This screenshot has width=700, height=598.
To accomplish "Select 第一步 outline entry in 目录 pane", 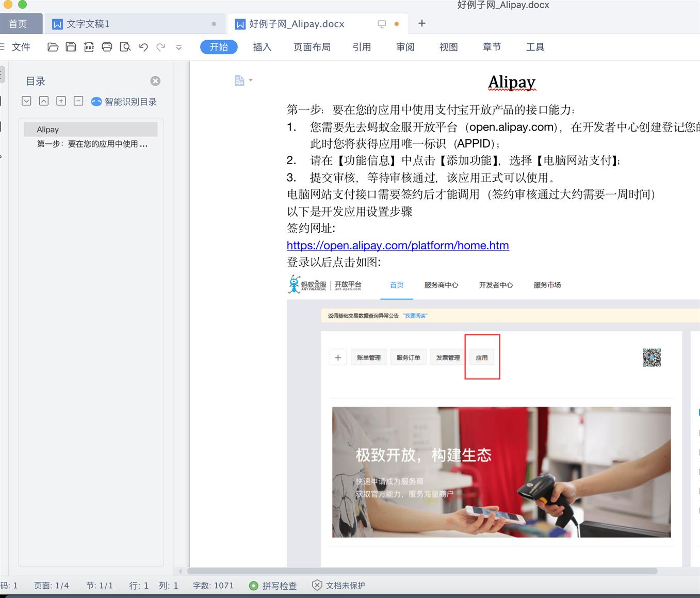I will [x=92, y=144].
